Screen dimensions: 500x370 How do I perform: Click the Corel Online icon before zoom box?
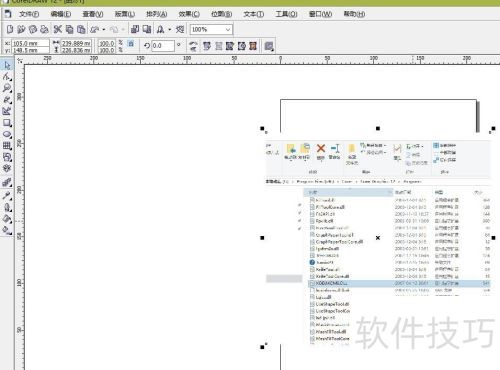(x=180, y=29)
